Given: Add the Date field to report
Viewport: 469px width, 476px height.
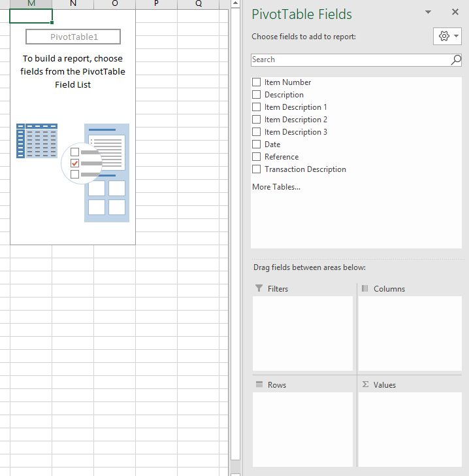Looking at the screenshot, I should pos(256,144).
